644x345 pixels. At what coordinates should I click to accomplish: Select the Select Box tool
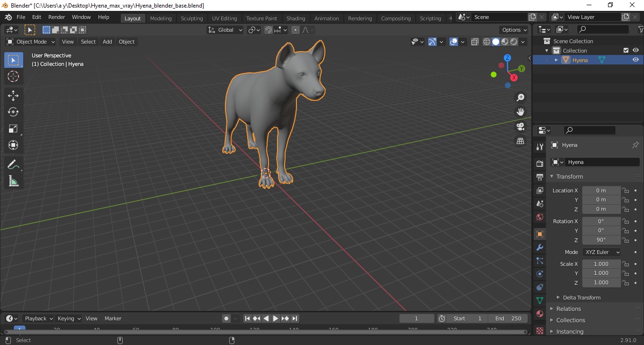click(x=13, y=60)
